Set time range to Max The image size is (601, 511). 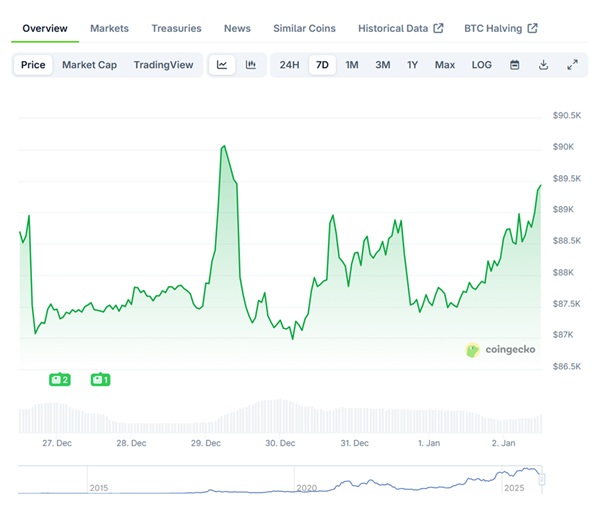[x=445, y=65]
